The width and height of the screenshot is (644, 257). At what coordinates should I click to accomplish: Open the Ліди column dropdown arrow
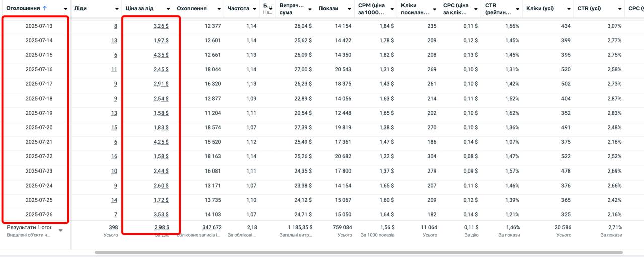[x=117, y=9]
